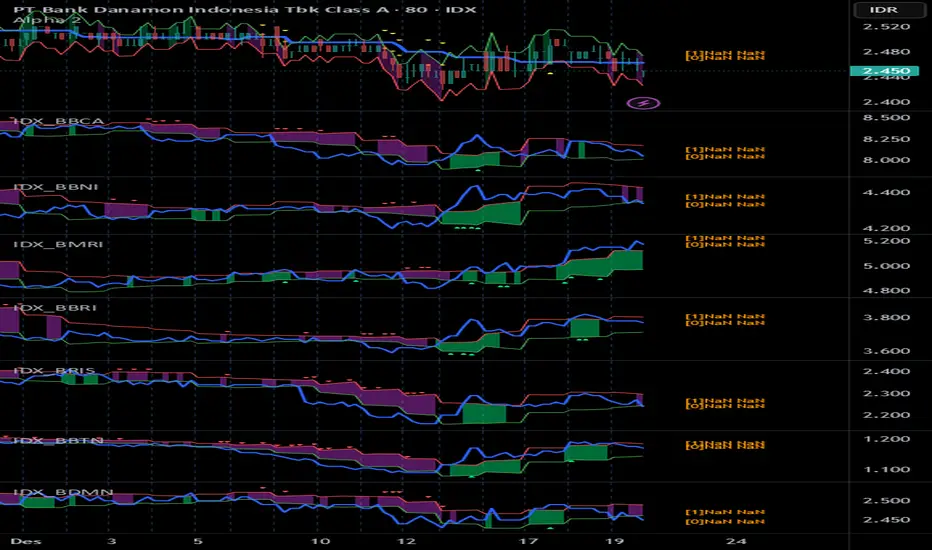Click the Des label on time axis
932x550 pixels.
pyautogui.click(x=26, y=541)
